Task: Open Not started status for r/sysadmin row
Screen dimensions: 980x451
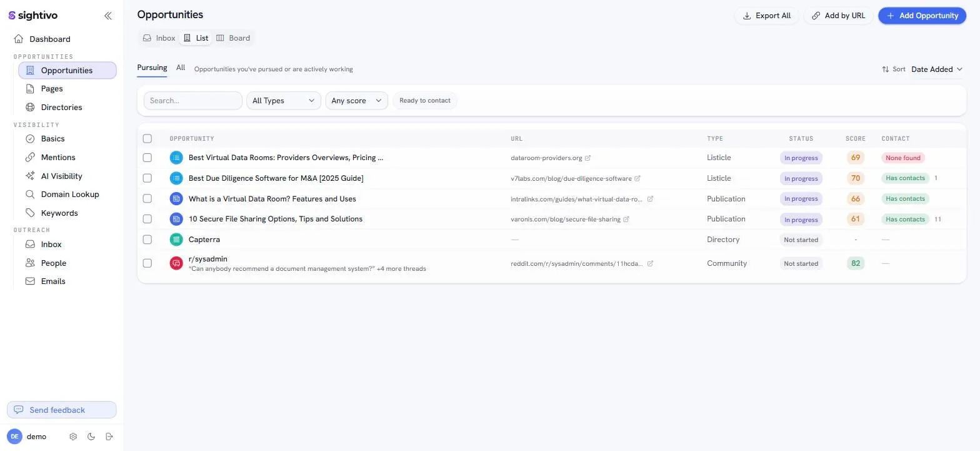Action: (801, 263)
